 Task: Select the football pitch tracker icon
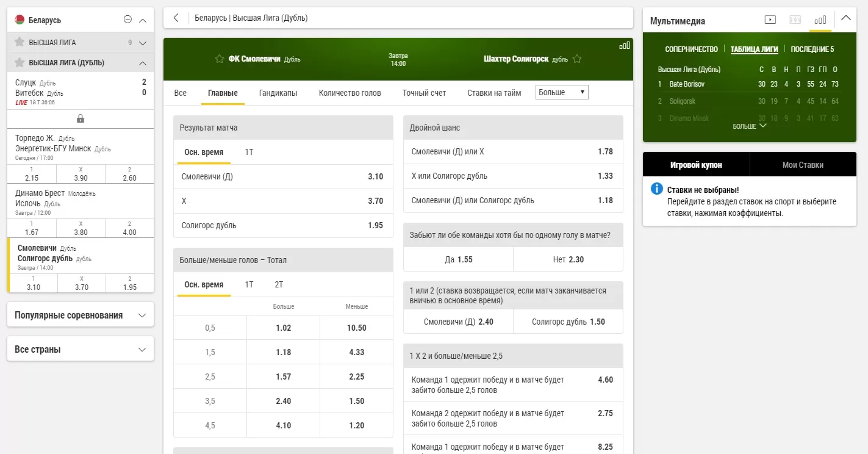coord(795,20)
